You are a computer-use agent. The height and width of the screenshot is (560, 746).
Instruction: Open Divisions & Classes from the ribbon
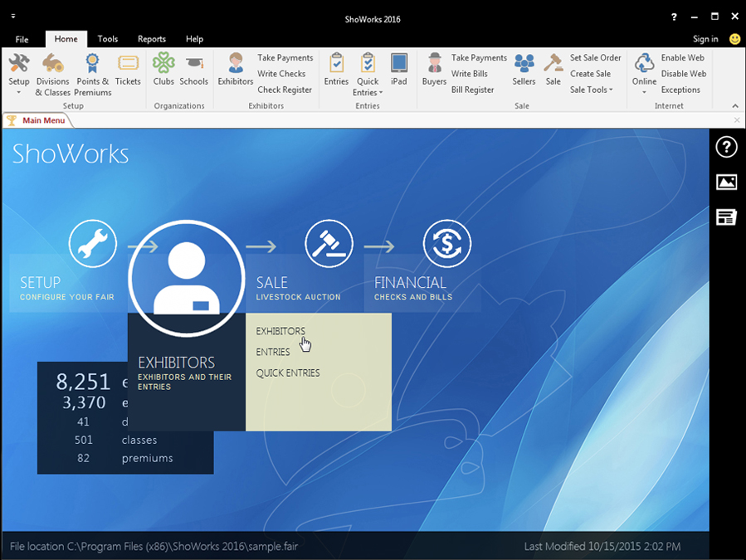point(53,72)
